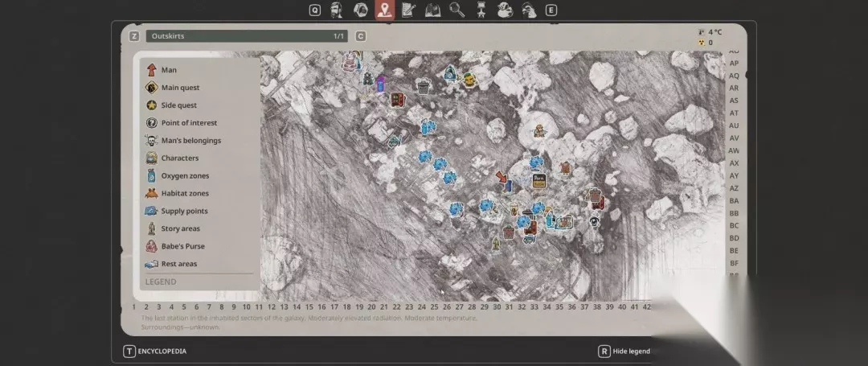Open the chicken head icon
Viewport: 868px width, 366px height.
tap(529, 10)
